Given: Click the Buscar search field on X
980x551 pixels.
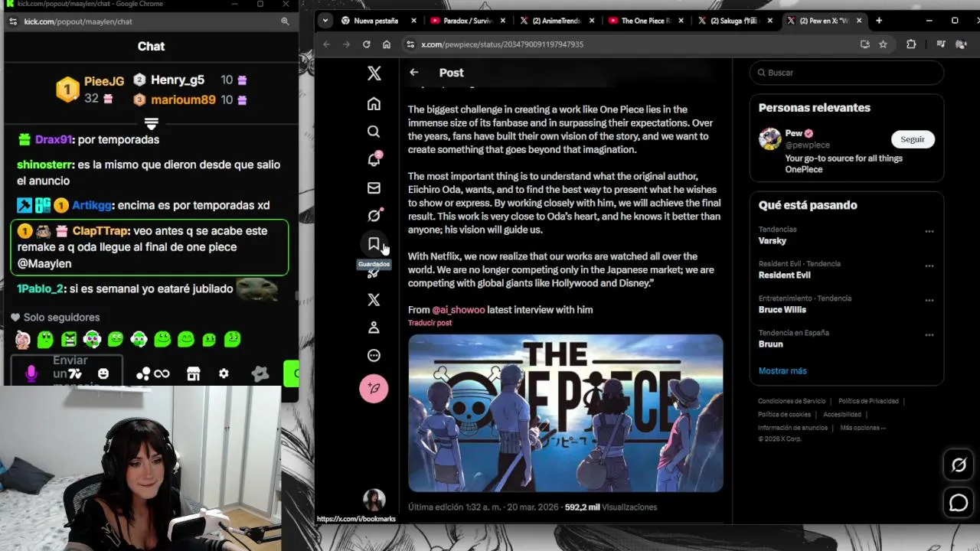Looking at the screenshot, I should coord(846,73).
